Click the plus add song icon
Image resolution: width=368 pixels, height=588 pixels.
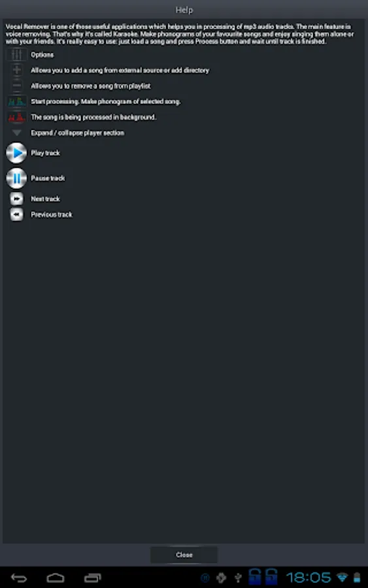tap(16, 70)
